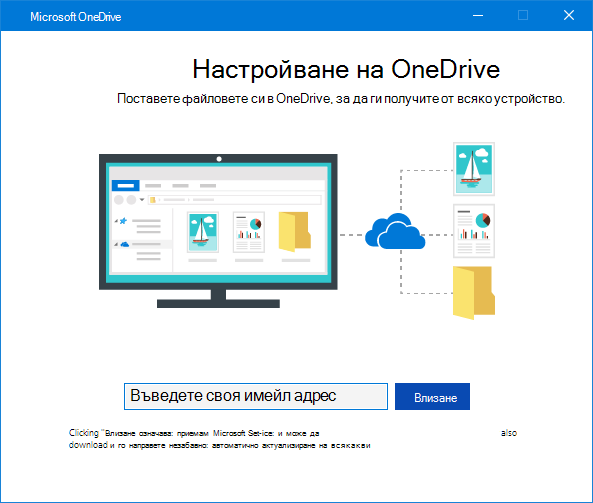Image resolution: width=593 pixels, height=503 pixels.
Task: Click the sailboat photo icon at right
Action: (474, 169)
